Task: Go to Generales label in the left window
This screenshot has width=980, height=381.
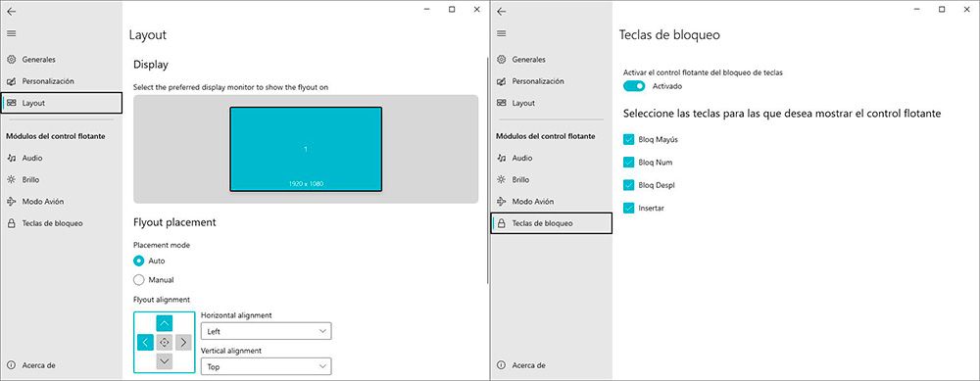Action: (39, 60)
